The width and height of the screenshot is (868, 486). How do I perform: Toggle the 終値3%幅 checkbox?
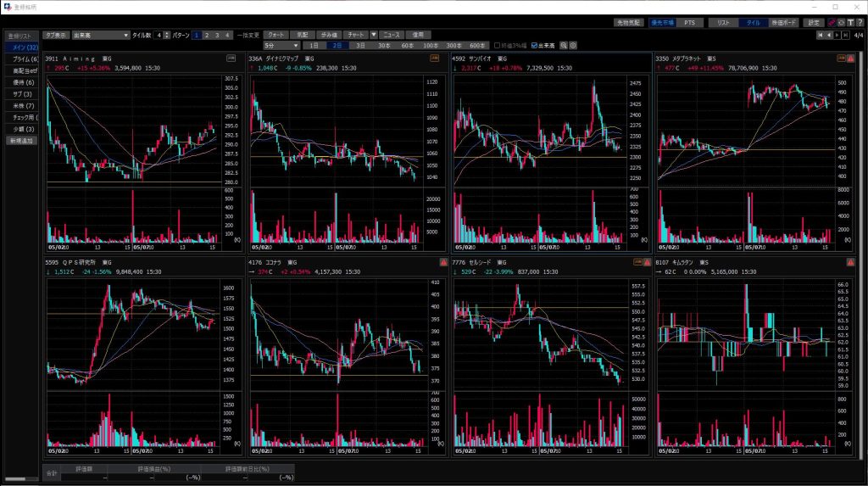[497, 46]
